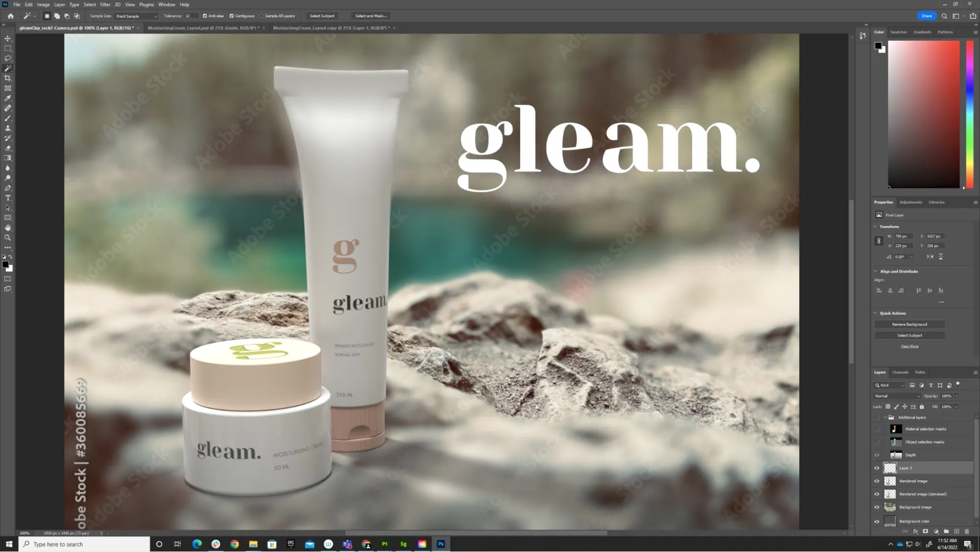This screenshot has height=552, width=980.
Task: Toggle the Contiguous checkbox
Action: click(231, 16)
